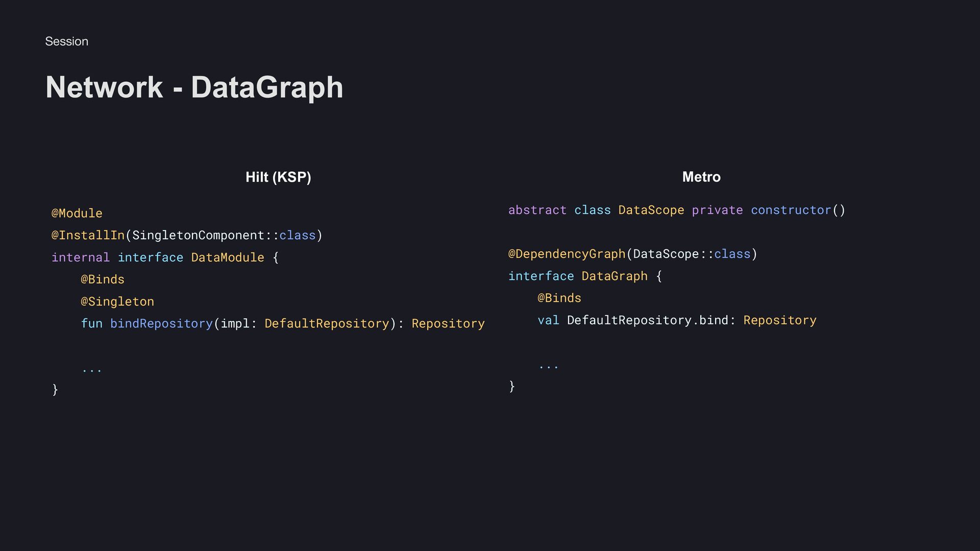Screen dimensions: 980x551
Task: Click 'DefaultRepository' parameter type in Hilt code
Action: coord(327,323)
